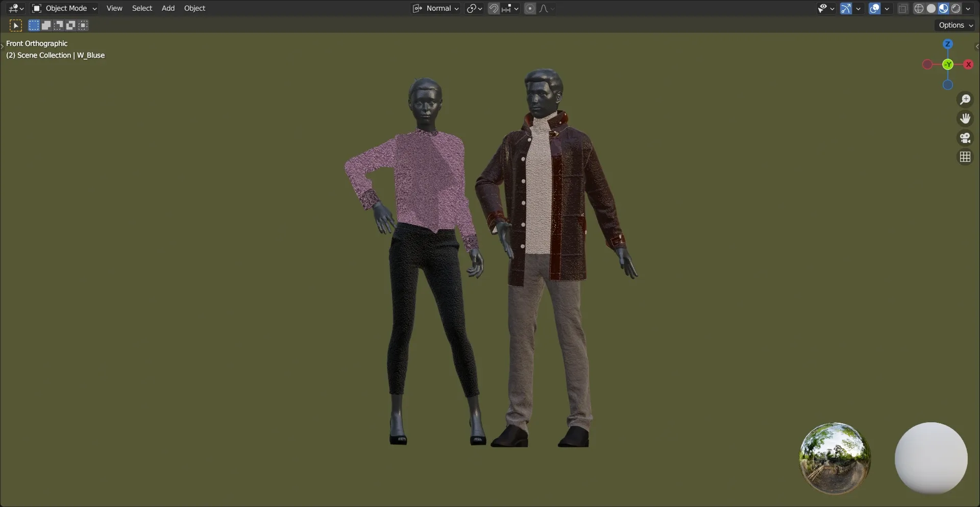
Task: Click the red X axis gizmo
Action: click(968, 64)
